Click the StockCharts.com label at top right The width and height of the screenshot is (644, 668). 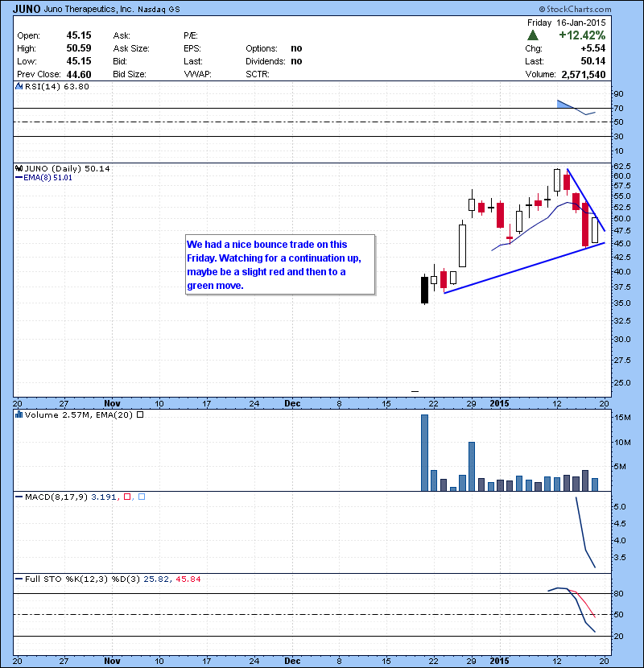tap(575, 9)
